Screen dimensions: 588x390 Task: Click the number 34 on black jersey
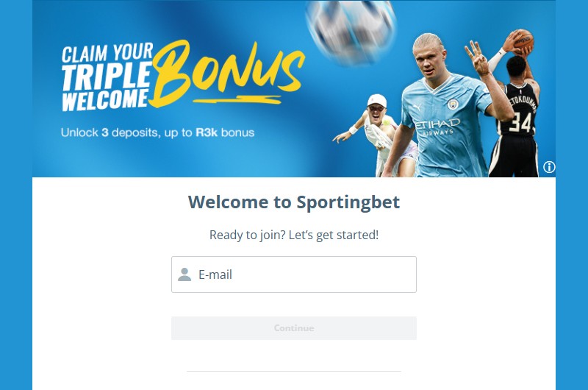pyautogui.click(x=520, y=122)
